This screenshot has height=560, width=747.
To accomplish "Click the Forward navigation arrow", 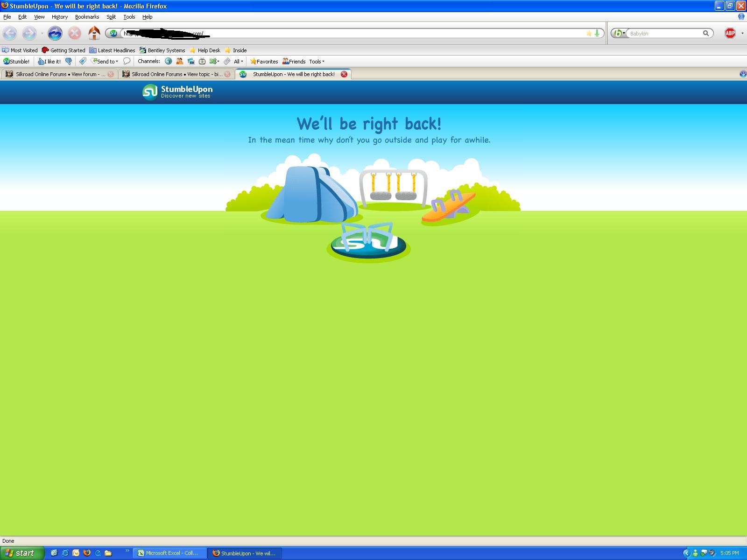I will click(29, 33).
